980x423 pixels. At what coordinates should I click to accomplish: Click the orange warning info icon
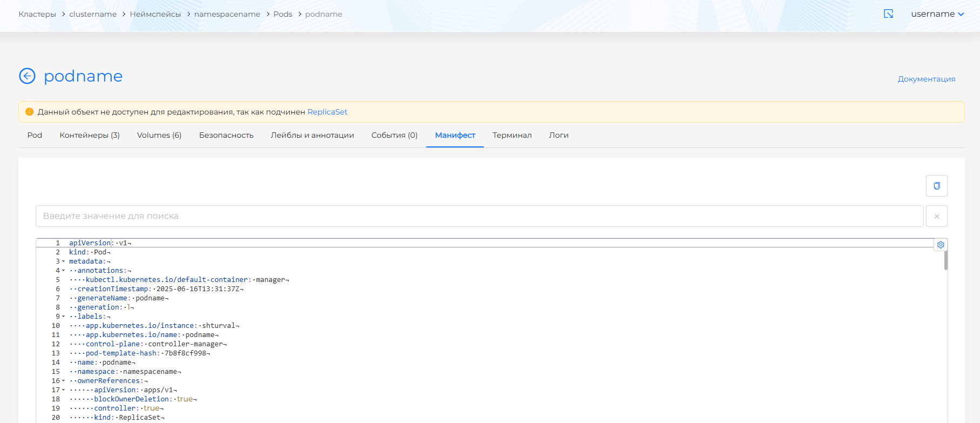[30, 112]
